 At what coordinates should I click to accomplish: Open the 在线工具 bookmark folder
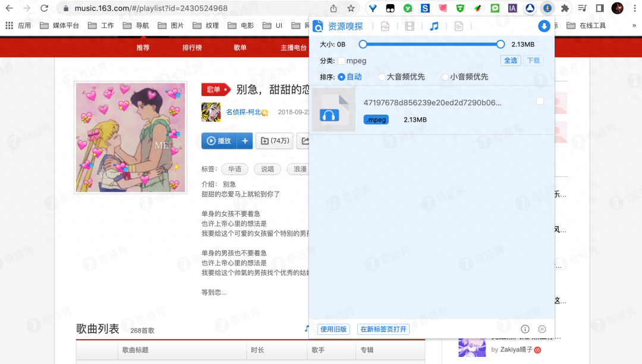tap(586, 26)
